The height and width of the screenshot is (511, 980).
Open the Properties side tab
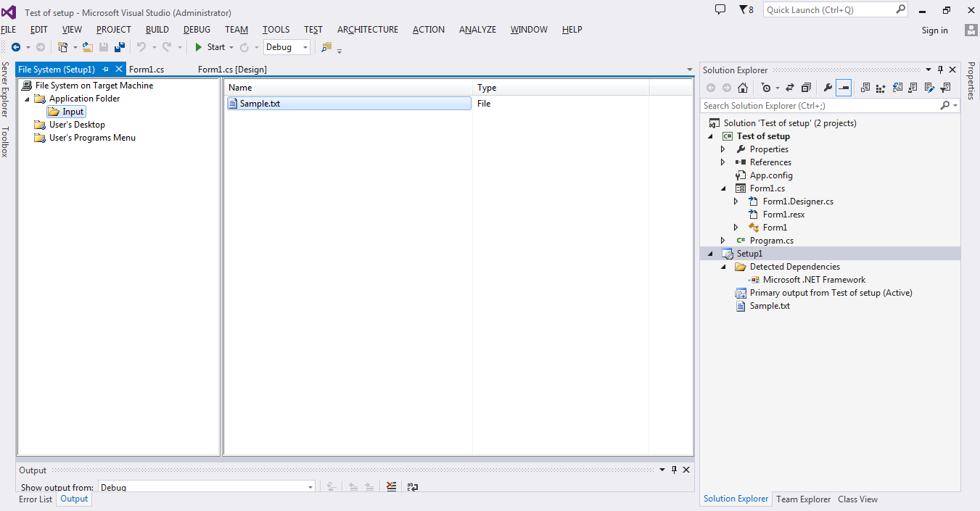click(x=971, y=80)
